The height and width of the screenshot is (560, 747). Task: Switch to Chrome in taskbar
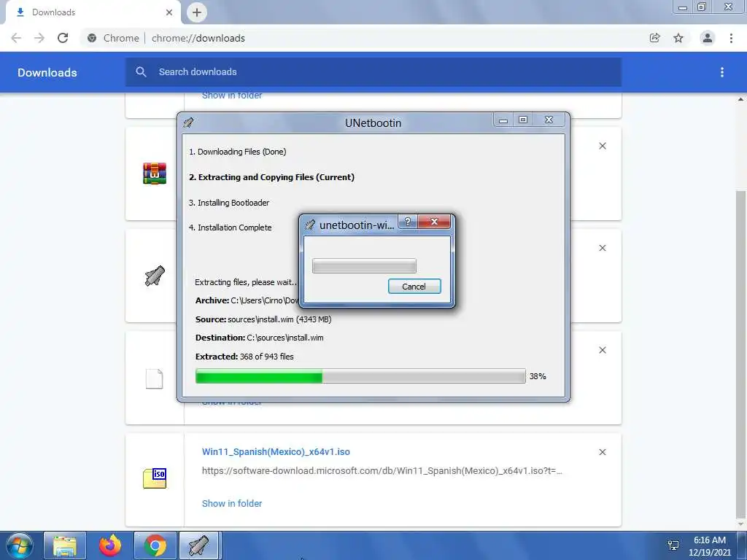[x=155, y=545]
